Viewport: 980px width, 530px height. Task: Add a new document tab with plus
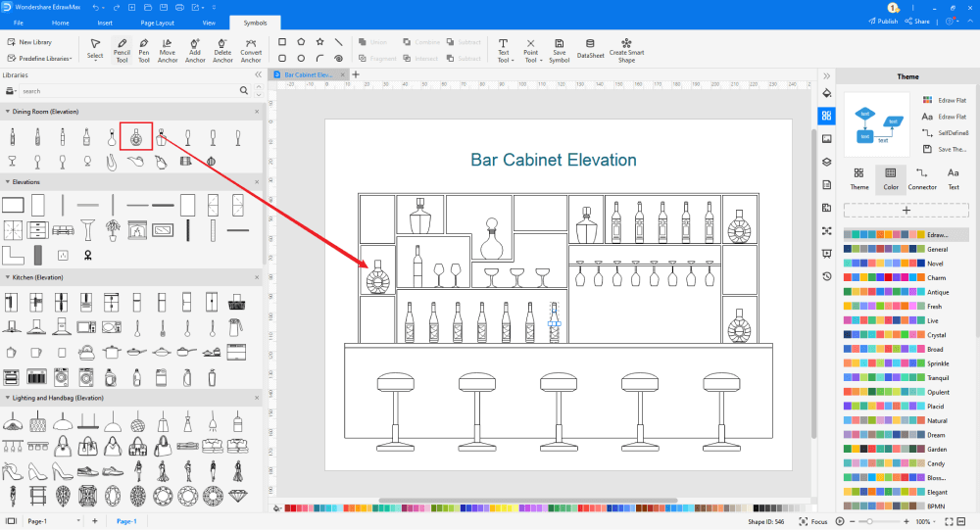357,74
